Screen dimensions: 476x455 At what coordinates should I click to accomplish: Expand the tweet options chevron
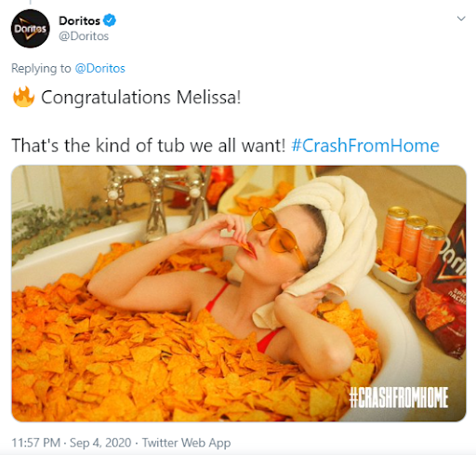tap(461, 19)
